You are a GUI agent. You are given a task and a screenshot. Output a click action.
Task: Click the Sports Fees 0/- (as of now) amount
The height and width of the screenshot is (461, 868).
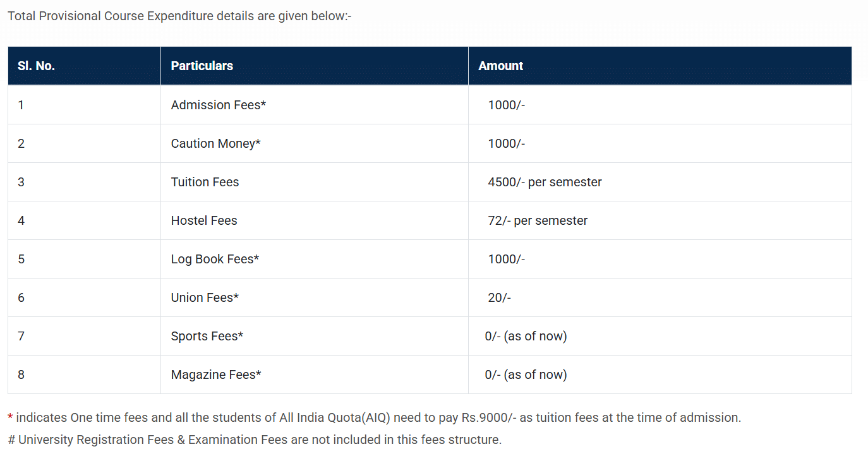(x=526, y=336)
